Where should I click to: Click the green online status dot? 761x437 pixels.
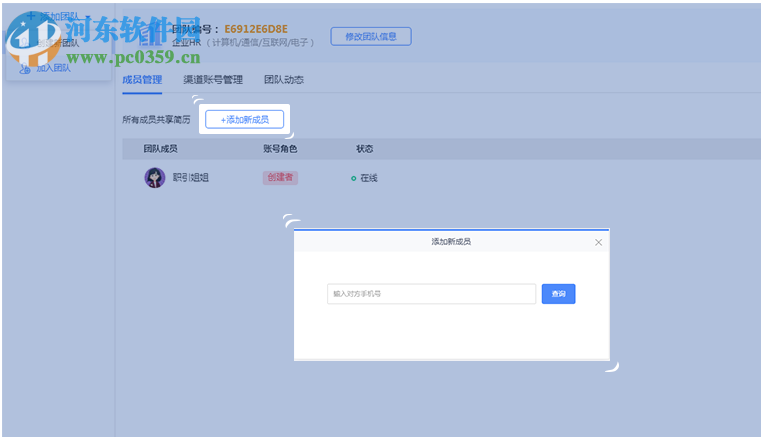coord(353,179)
